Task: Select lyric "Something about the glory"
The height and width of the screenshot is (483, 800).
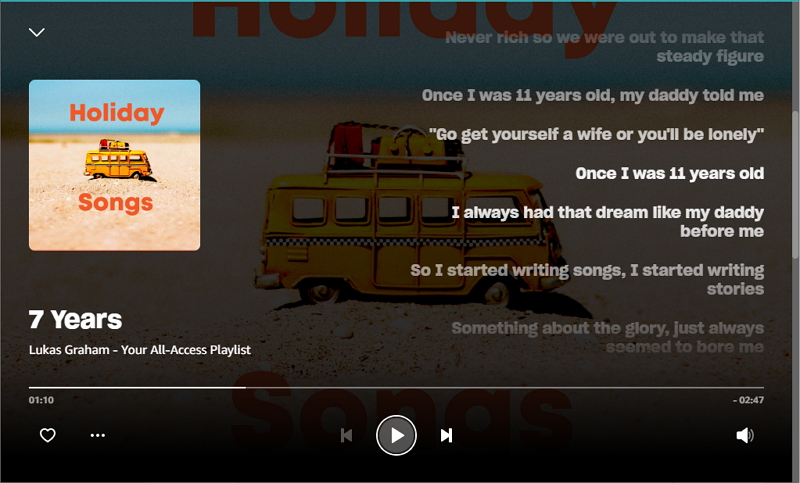Action: [607, 337]
